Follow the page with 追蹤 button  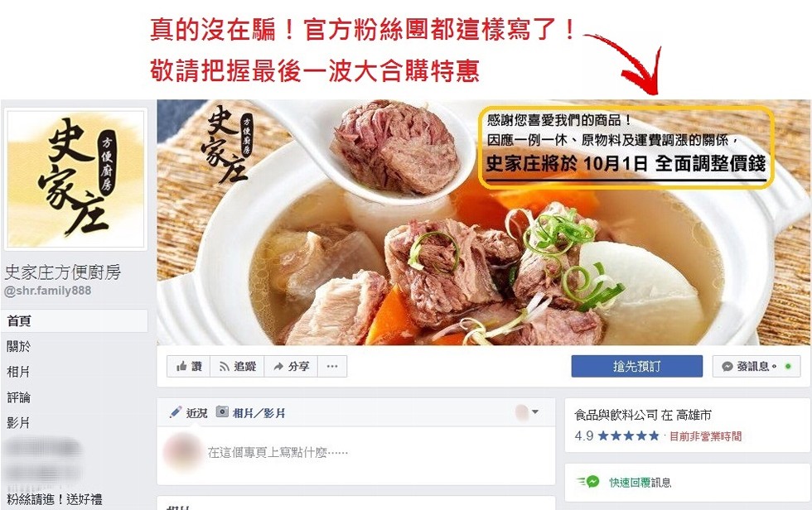(237, 367)
